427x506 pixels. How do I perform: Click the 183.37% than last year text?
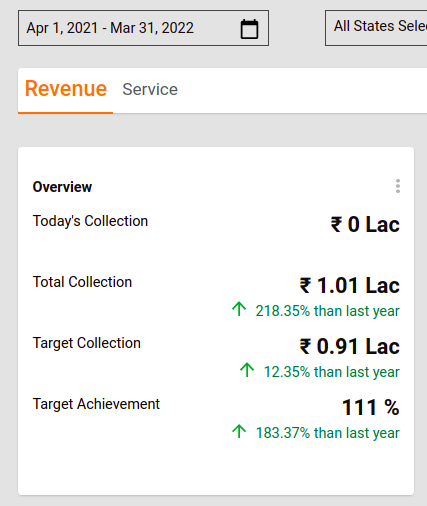[x=327, y=433]
